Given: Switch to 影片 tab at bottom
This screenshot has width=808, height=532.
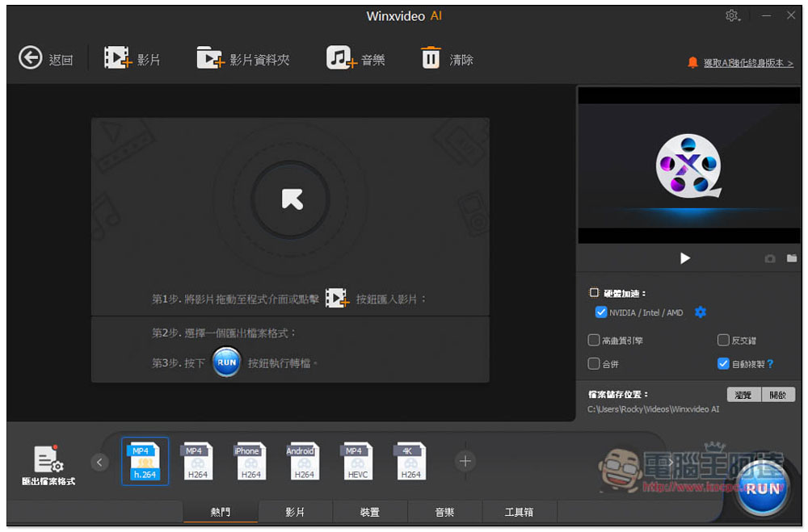Looking at the screenshot, I should [295, 512].
